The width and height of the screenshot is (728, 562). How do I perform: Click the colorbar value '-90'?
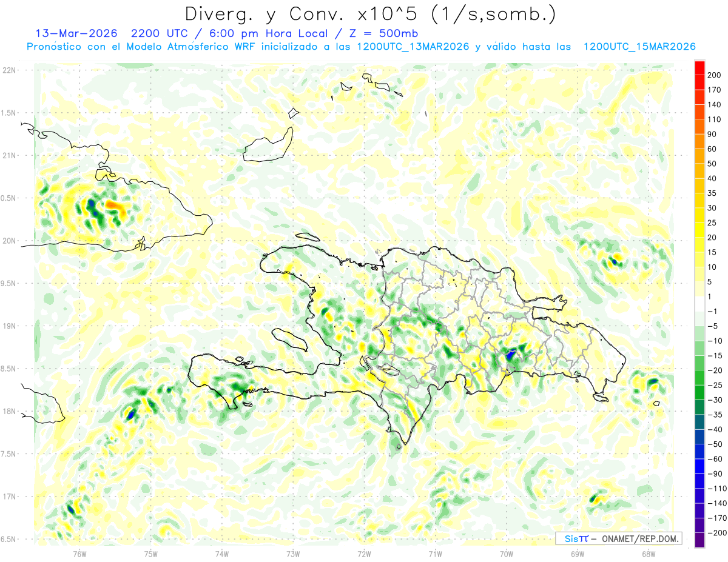pyautogui.click(x=716, y=473)
